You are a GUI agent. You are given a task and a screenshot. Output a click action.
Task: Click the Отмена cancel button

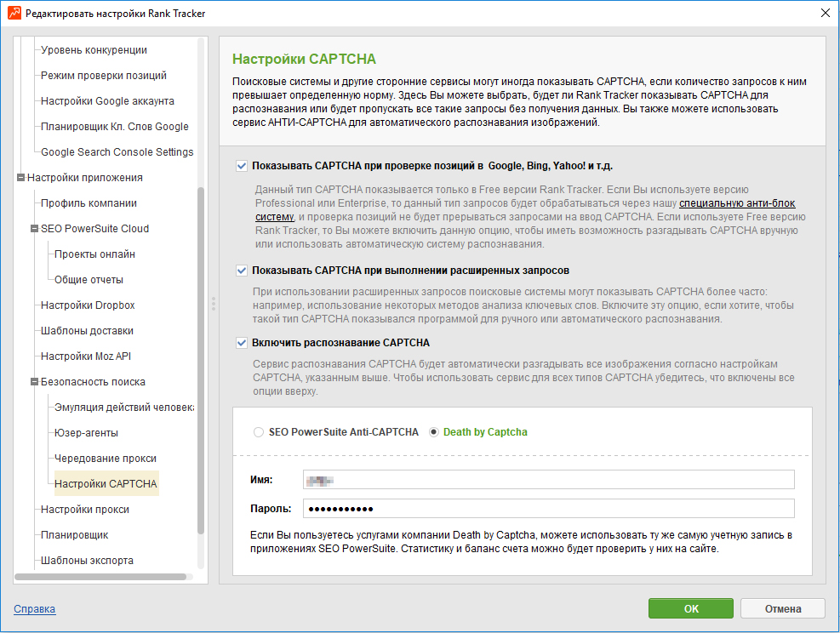click(783, 608)
